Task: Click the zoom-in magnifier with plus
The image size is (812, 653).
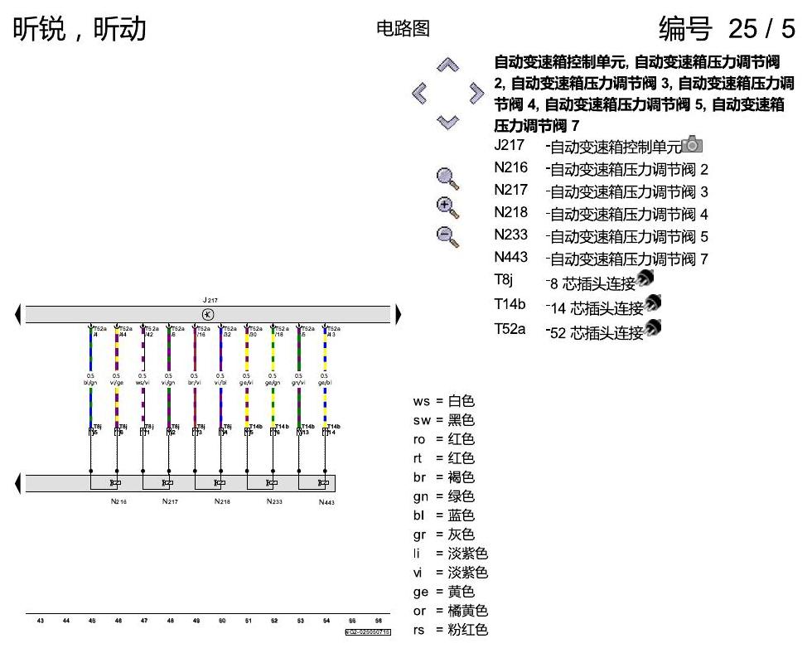Action: click(447, 208)
